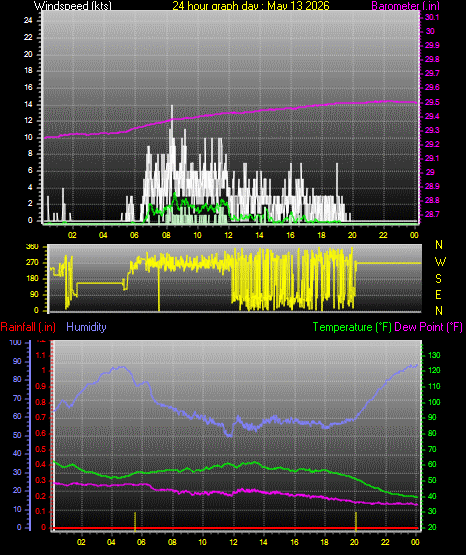
Task: Click the wind direction scale value 270
Action: tap(32, 263)
